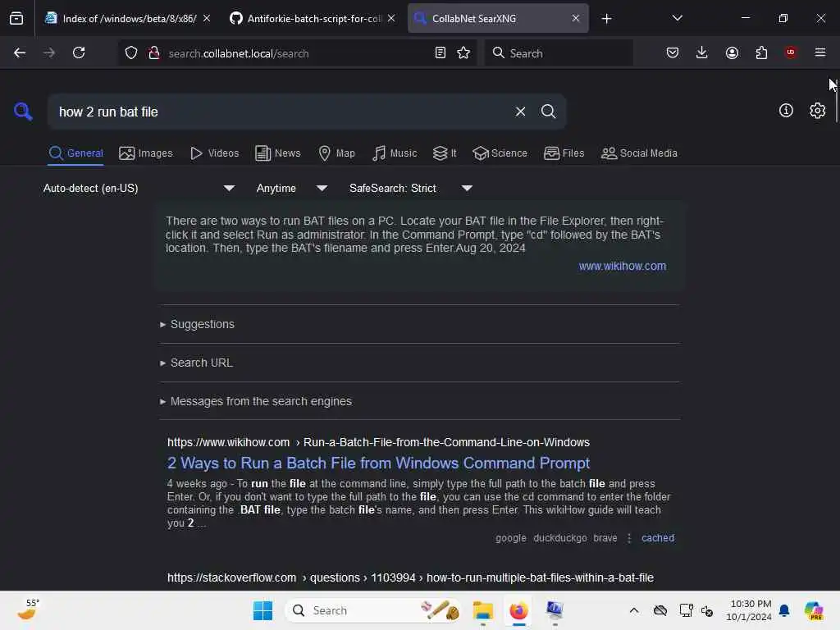Select the Files search category
840x630 pixels.
(564, 153)
